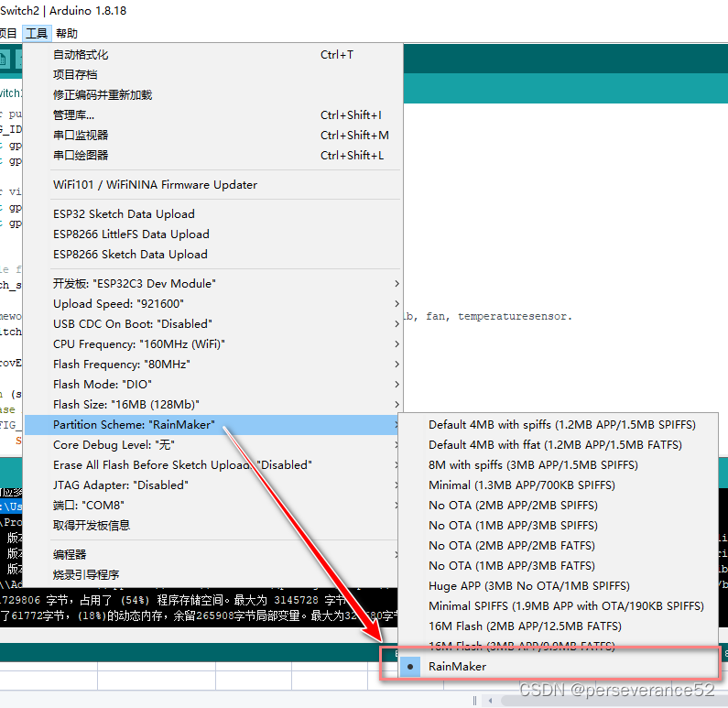
Task: Click ESP8266 Sketch Data Upload
Action: click(x=212, y=255)
